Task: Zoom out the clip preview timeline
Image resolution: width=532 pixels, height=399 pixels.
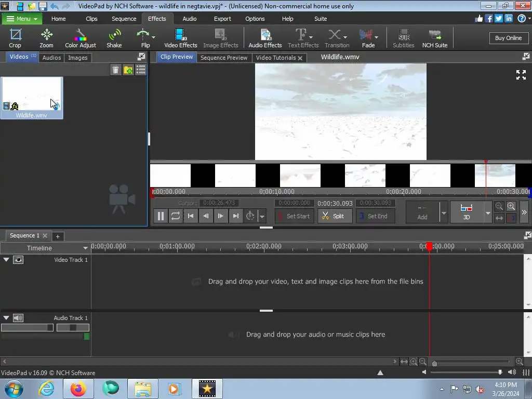Action: tap(499, 206)
